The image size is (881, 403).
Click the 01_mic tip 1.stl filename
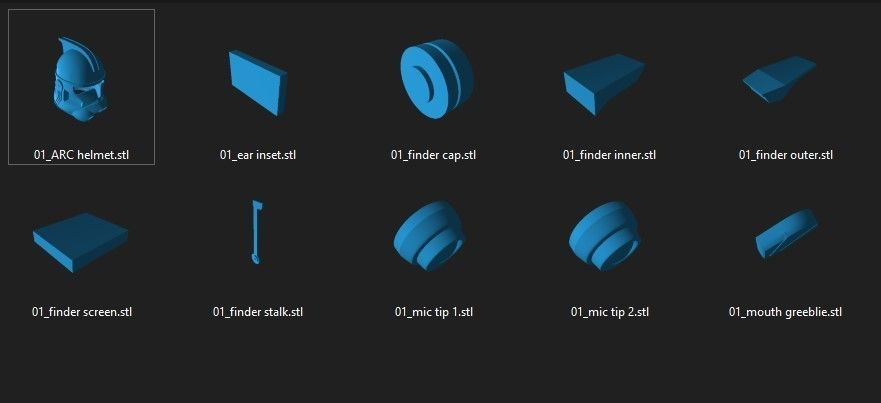tap(434, 311)
